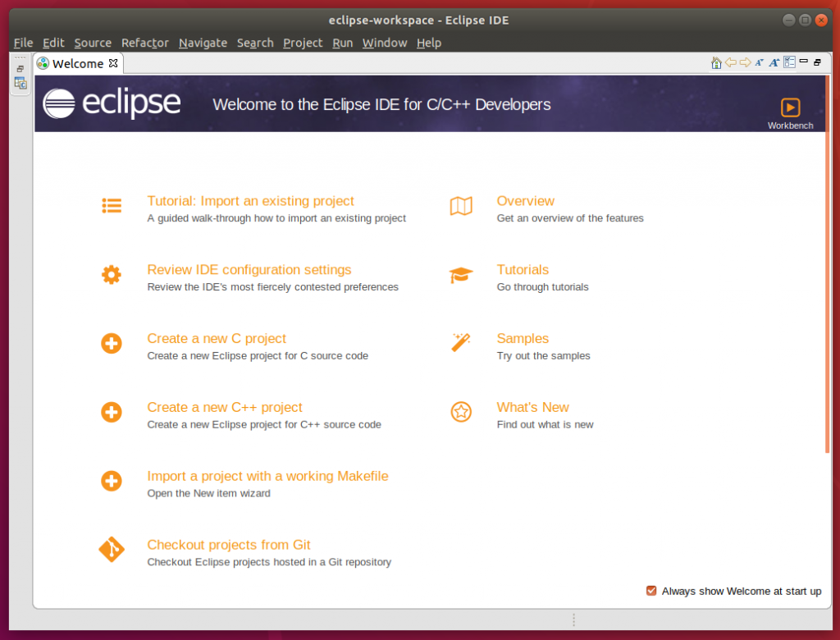Click the Welcome tab's colored circles icon

[x=43, y=63]
